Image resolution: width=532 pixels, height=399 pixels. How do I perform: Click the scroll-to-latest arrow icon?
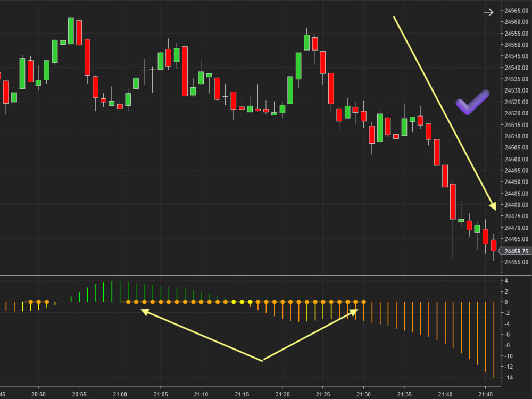coord(488,13)
